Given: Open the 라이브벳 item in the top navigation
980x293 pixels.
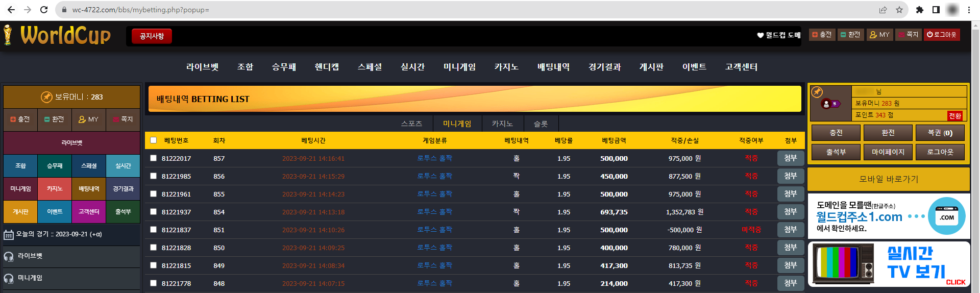Looking at the screenshot, I should pyautogui.click(x=202, y=67).
